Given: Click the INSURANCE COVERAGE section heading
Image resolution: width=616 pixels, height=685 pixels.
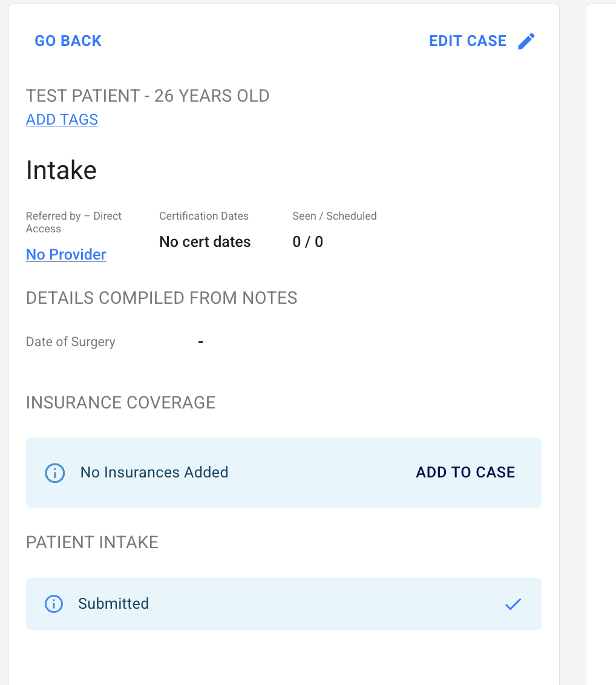Looking at the screenshot, I should click(120, 403).
